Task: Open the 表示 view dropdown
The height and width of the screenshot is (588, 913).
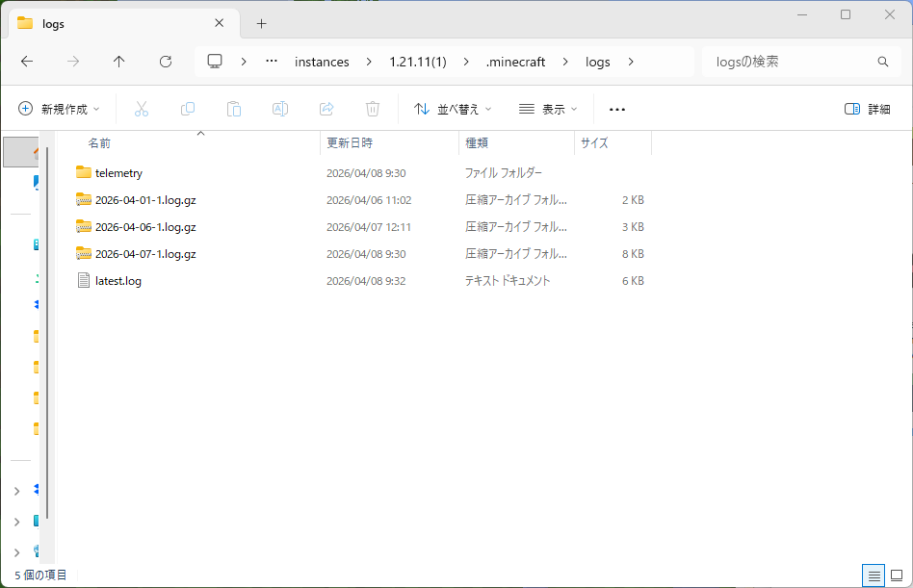Action: pos(547,109)
